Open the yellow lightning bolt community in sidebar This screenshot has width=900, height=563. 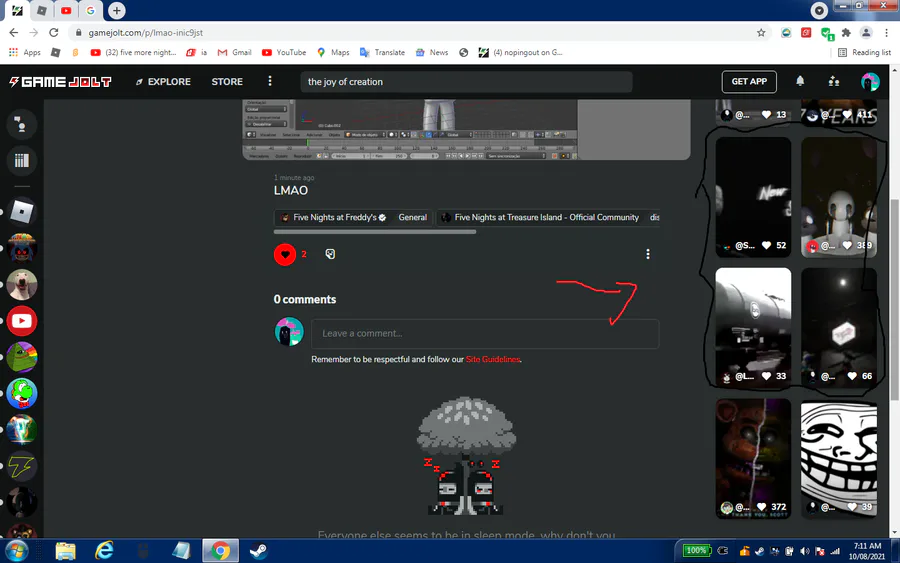tap(21, 467)
